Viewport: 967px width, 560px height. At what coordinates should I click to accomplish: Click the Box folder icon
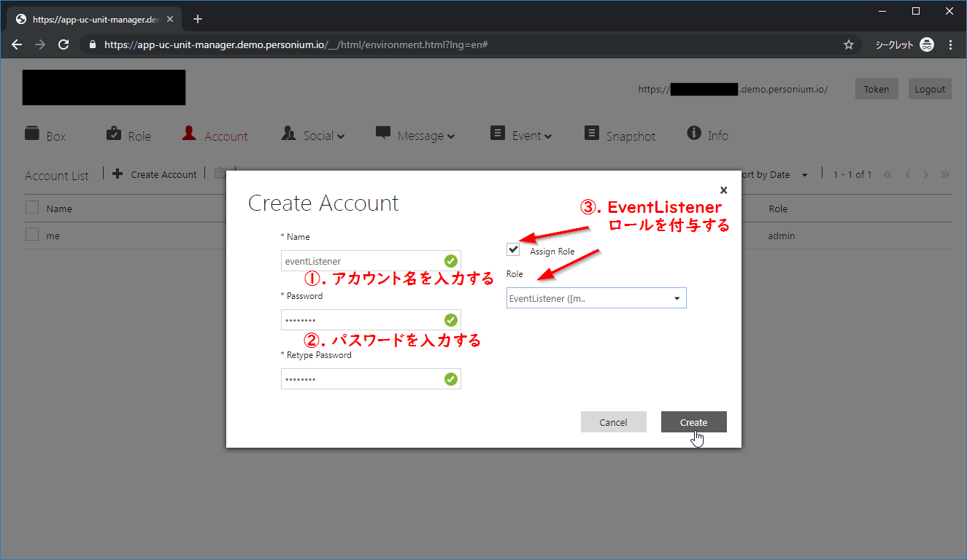(31, 133)
